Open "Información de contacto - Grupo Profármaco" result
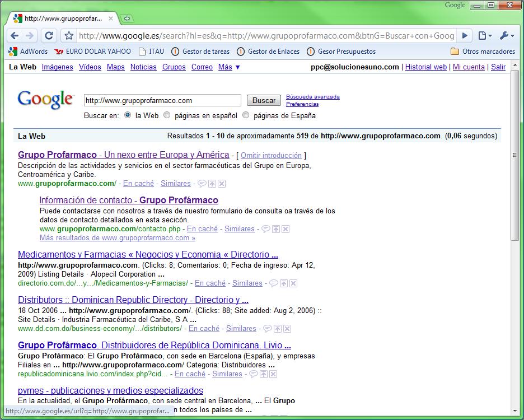Image resolution: width=524 pixels, height=420 pixels. 129,200
